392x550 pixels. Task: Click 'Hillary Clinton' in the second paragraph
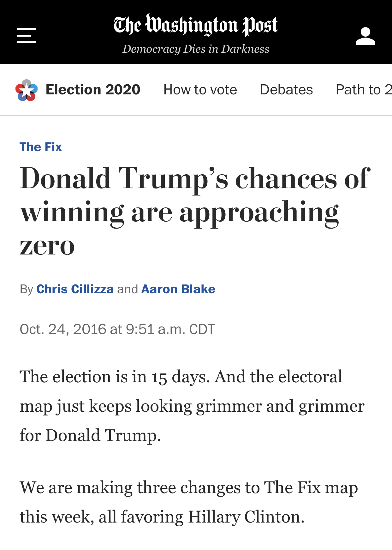coord(246,517)
